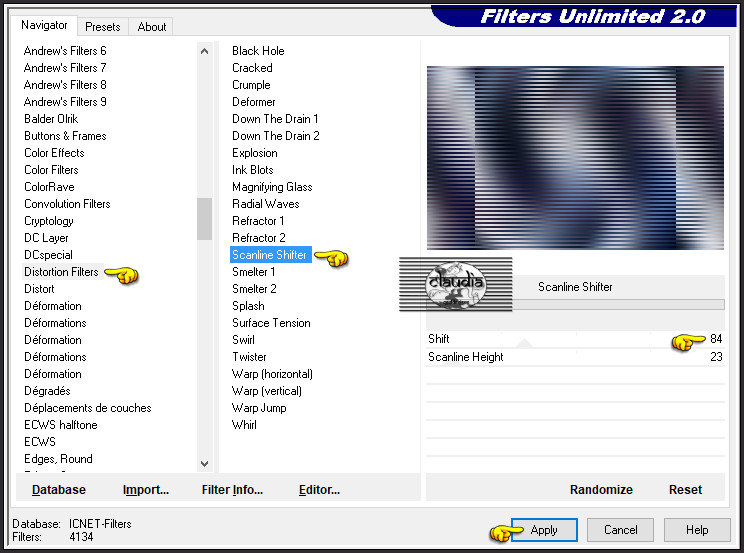
Task: Click Randomize
Action: click(601, 489)
